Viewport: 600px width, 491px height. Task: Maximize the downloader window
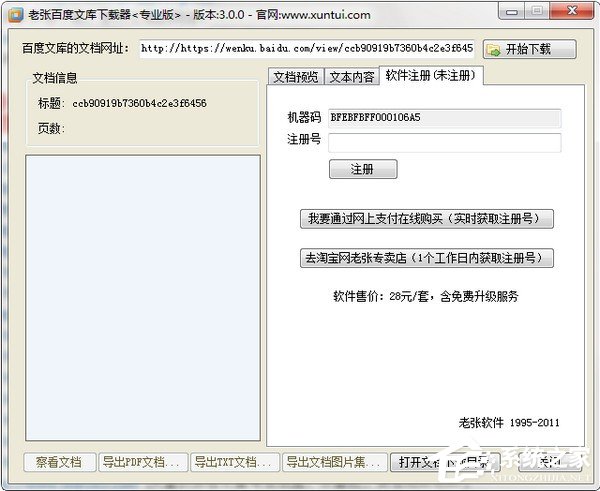[x=537, y=11]
